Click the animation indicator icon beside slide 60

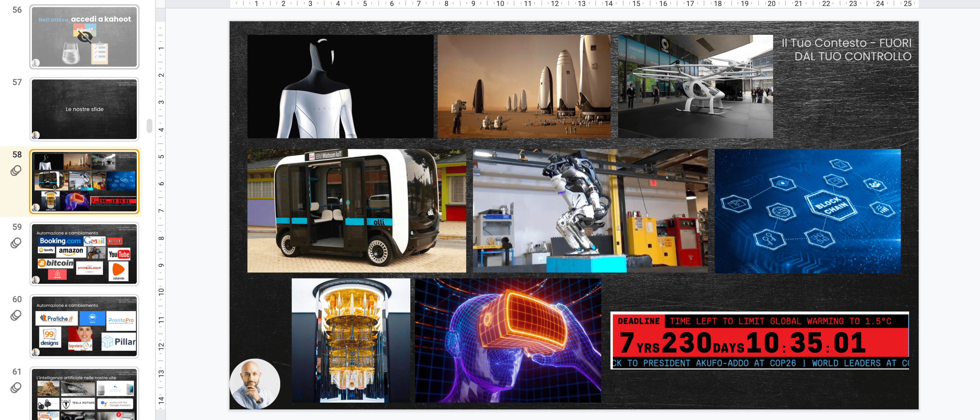click(16, 315)
